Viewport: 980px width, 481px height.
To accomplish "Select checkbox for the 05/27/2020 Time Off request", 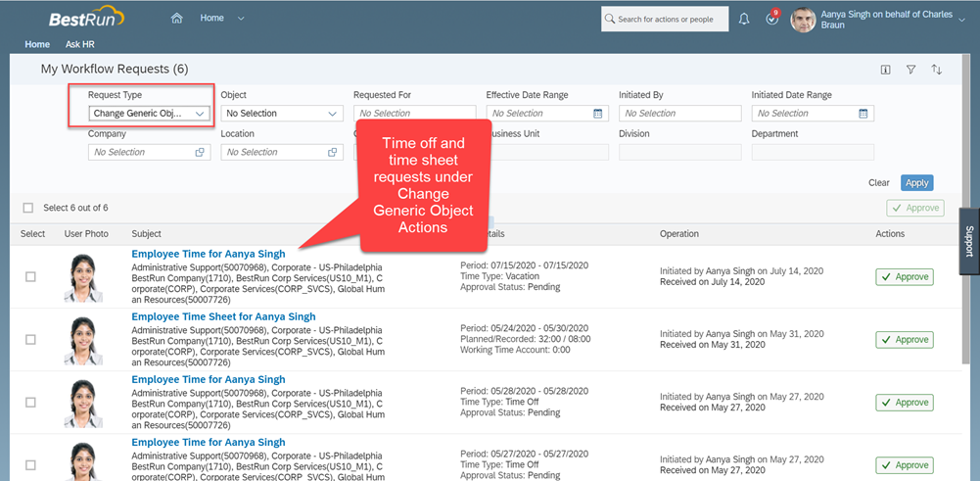I will pyautogui.click(x=30, y=464).
